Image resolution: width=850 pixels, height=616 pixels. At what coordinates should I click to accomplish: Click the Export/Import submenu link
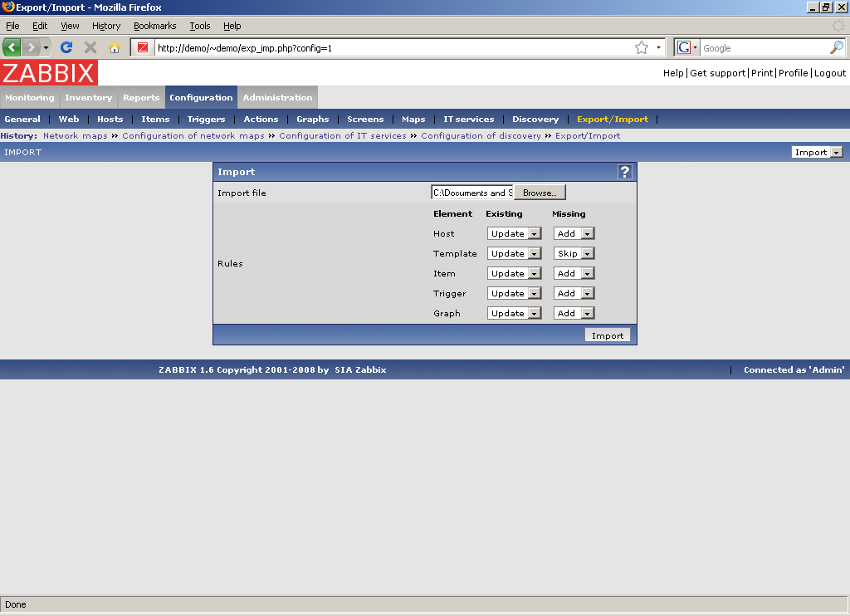click(613, 120)
